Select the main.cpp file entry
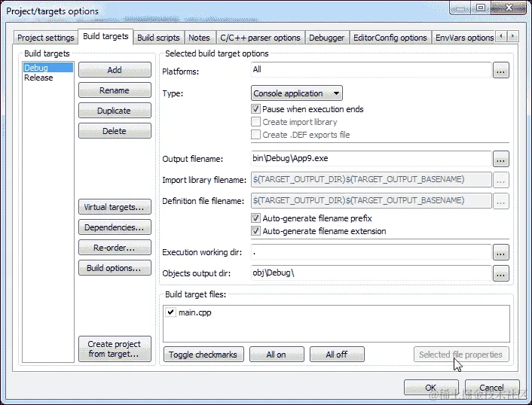 194,312
